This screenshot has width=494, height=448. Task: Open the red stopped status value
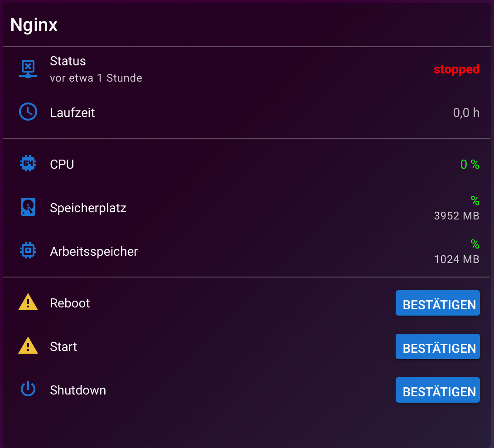pos(456,69)
